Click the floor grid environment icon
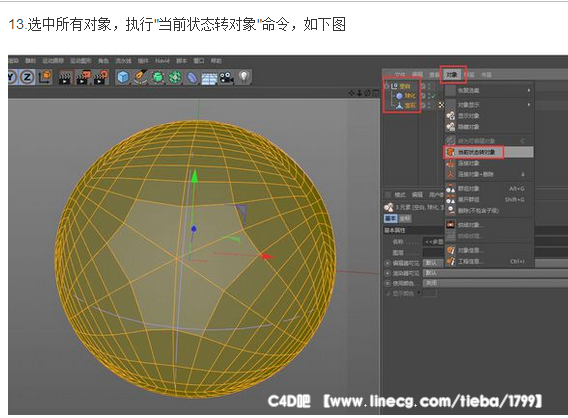568x418 pixels. coord(209,78)
